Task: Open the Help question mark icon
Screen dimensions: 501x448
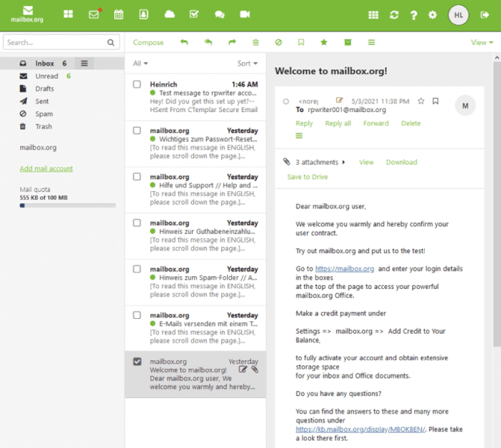Action: coord(414,15)
